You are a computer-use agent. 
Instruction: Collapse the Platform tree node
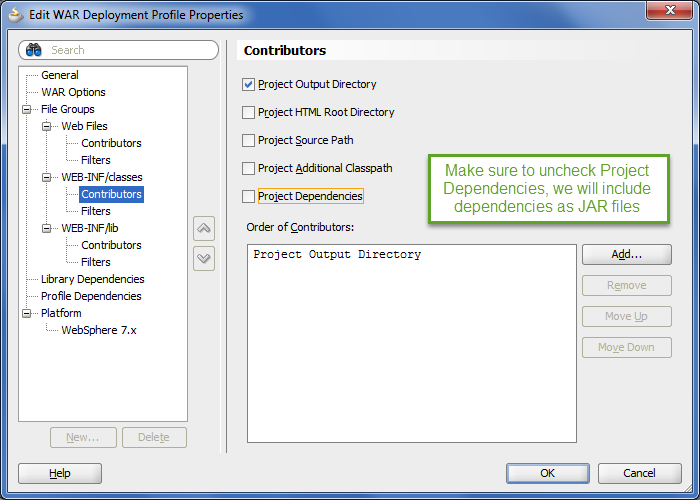click(27, 313)
